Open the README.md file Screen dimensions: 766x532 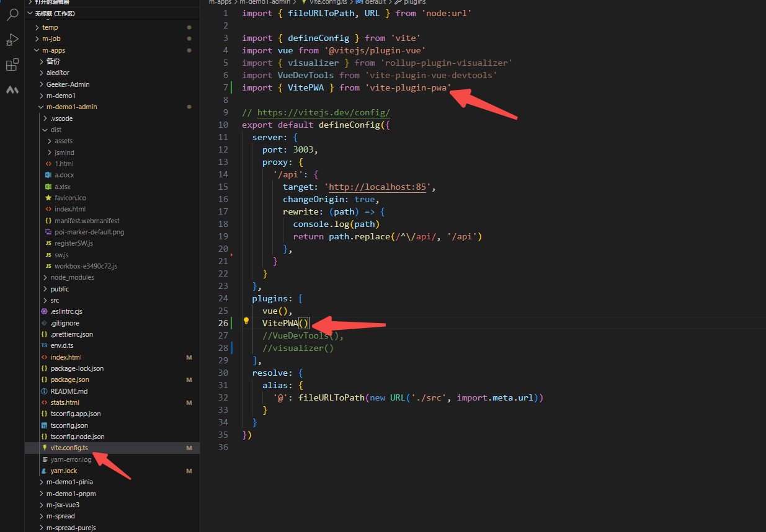68,391
